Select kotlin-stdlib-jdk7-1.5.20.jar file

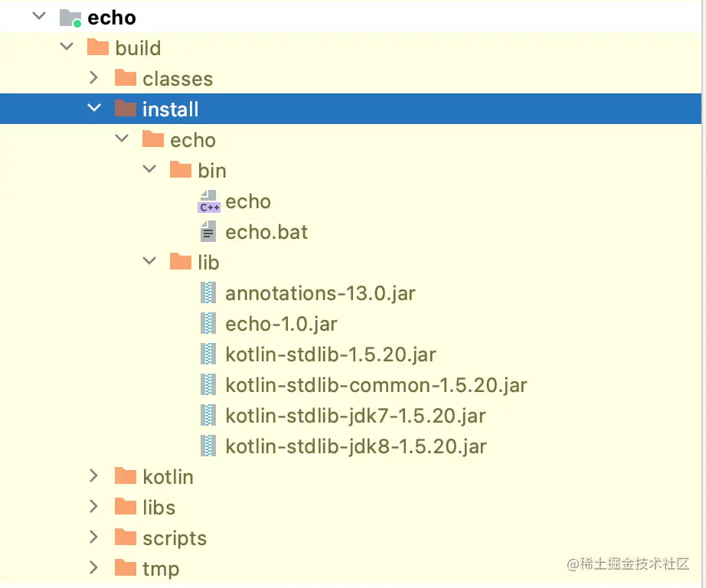point(355,416)
